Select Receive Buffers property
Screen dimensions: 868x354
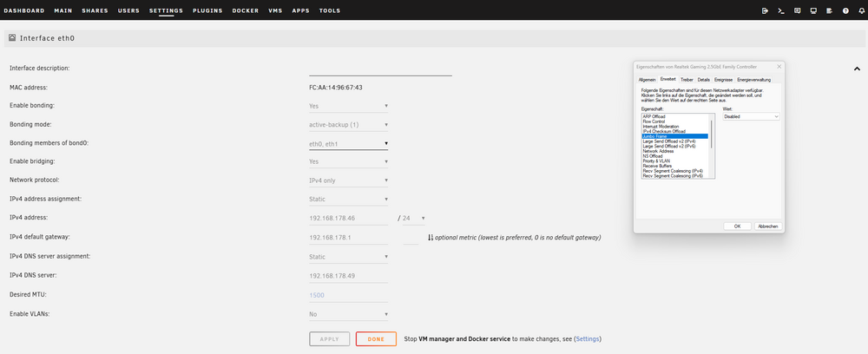pyautogui.click(x=674, y=166)
